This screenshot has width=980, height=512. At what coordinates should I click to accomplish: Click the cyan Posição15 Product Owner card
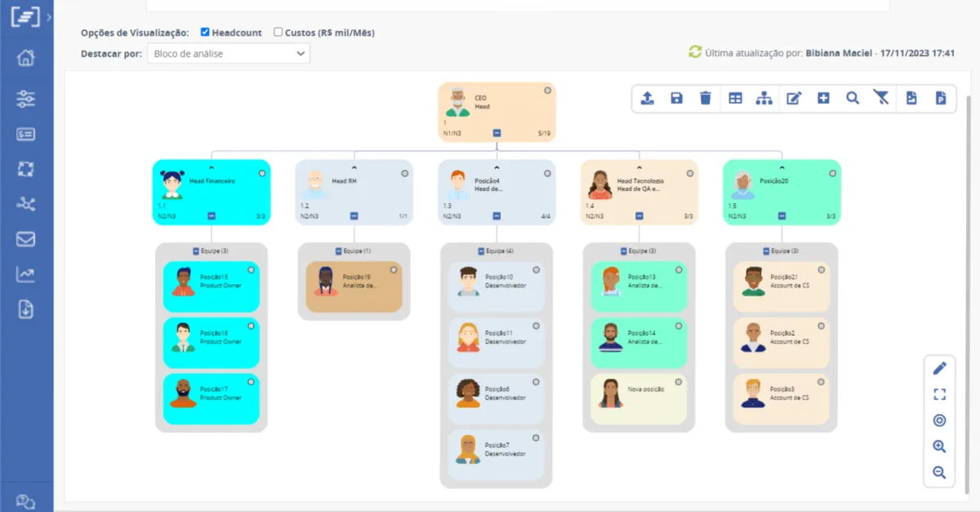[x=212, y=287]
